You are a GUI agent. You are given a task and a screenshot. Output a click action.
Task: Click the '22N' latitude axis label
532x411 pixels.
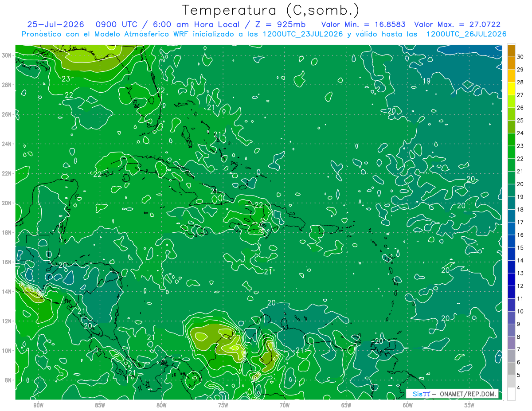(7, 173)
